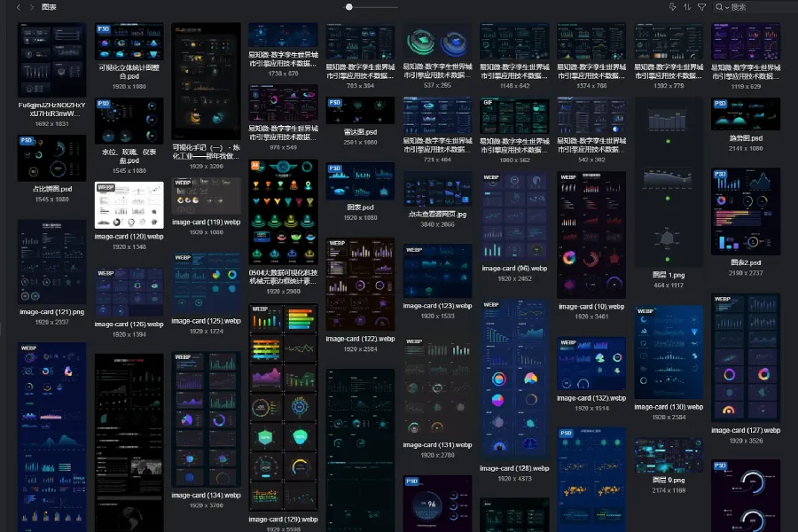Click the sort order icon in toolbar

pyautogui.click(x=686, y=7)
